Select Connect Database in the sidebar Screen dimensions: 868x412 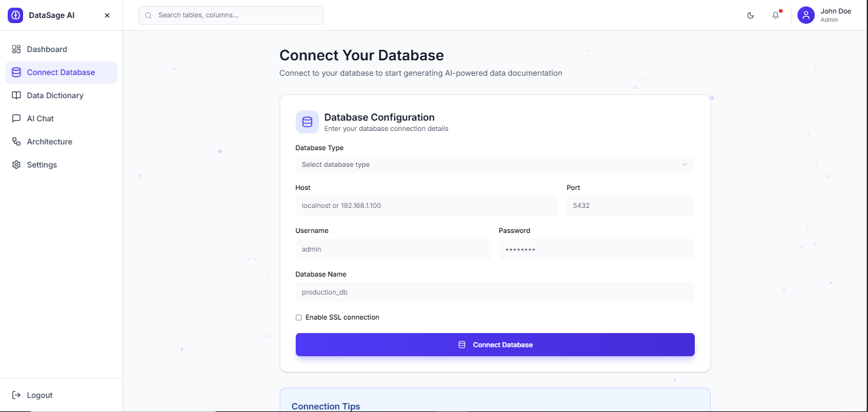(x=61, y=73)
